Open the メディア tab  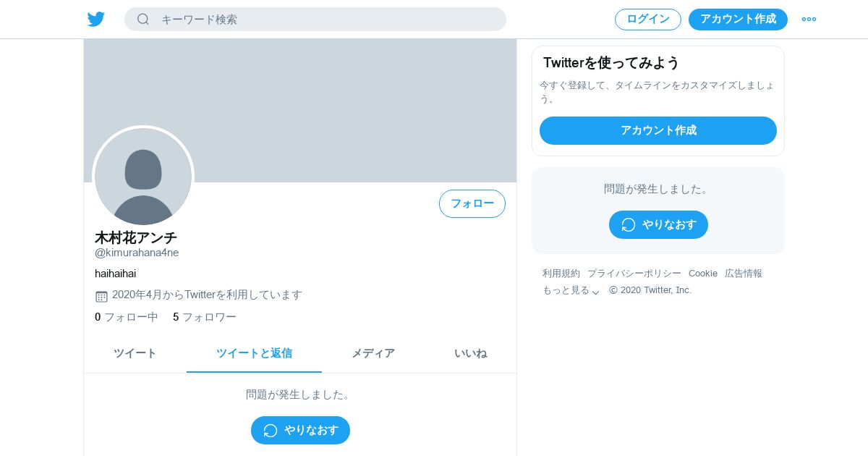coord(373,354)
